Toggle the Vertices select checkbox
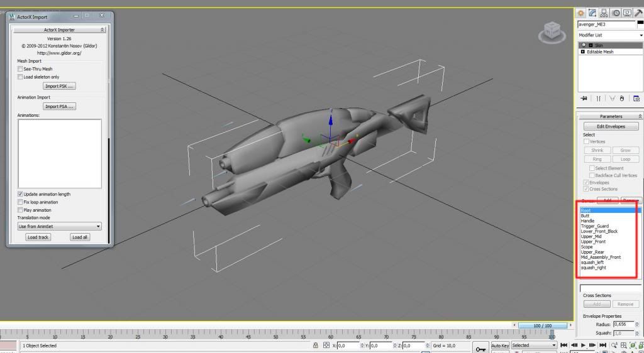 coord(587,141)
